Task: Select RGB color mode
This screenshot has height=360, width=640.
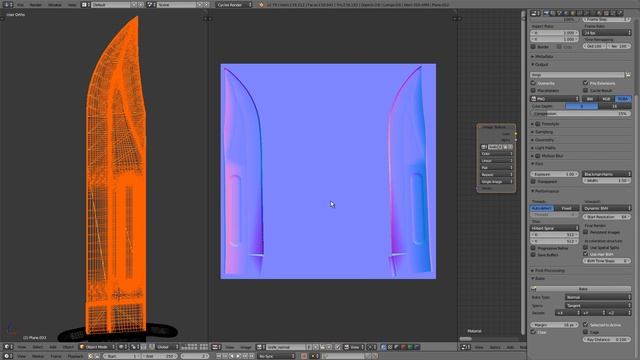Action: click(x=607, y=99)
